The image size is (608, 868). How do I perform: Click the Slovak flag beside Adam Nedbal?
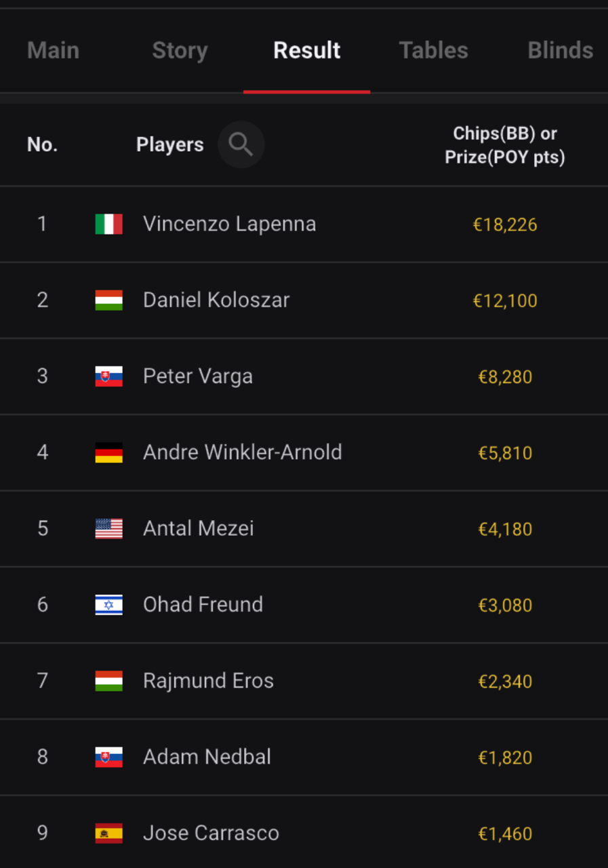coord(109,757)
